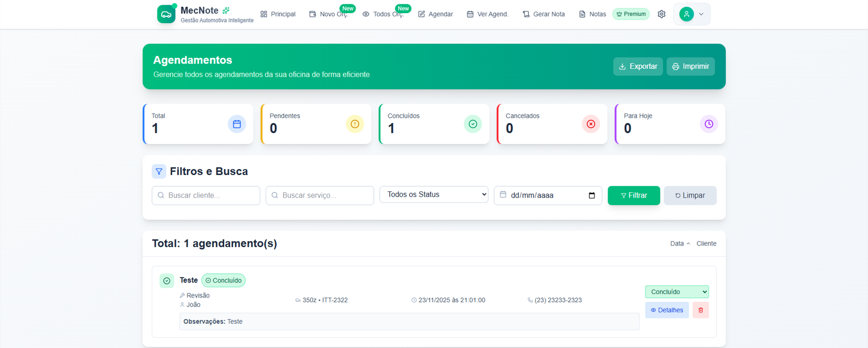Go to the Principal menu item

(x=278, y=14)
